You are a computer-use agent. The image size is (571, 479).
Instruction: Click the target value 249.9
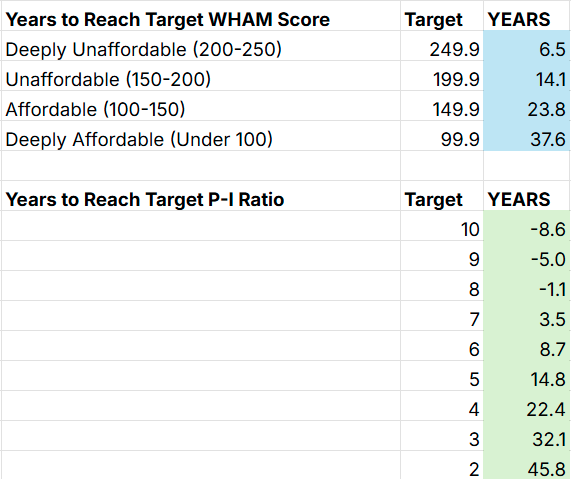(x=442, y=46)
